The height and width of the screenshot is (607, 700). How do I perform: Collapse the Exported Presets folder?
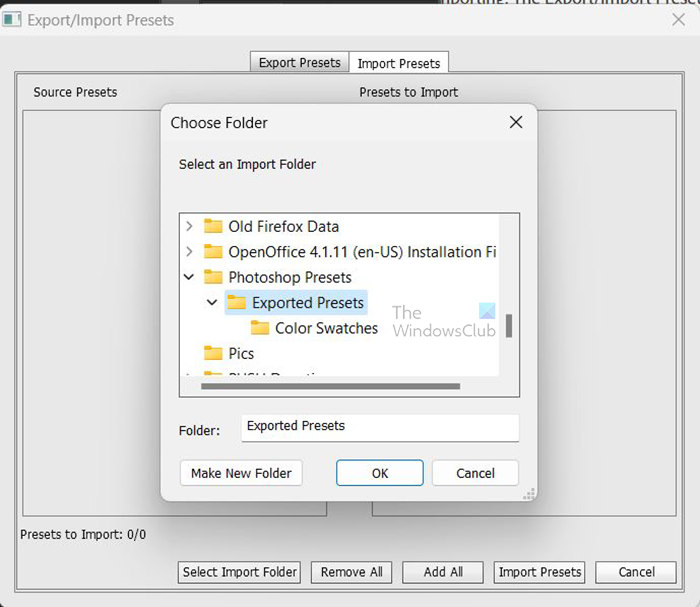[212, 303]
